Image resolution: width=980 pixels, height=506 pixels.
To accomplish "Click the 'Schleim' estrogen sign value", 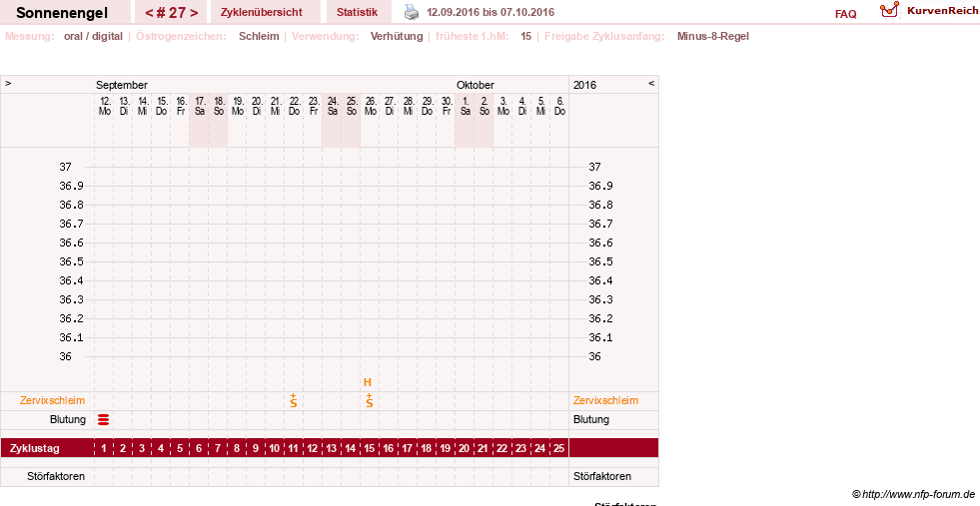I will point(259,36).
